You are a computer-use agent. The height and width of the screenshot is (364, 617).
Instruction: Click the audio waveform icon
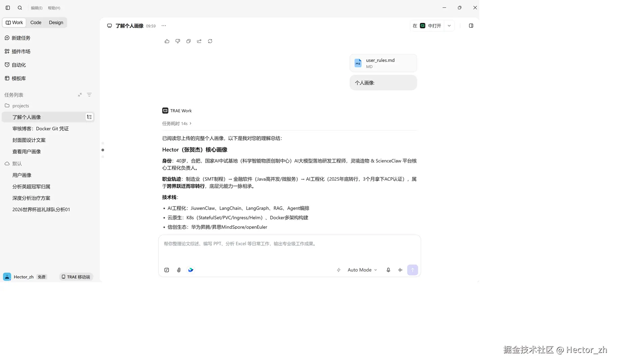[x=400, y=270]
